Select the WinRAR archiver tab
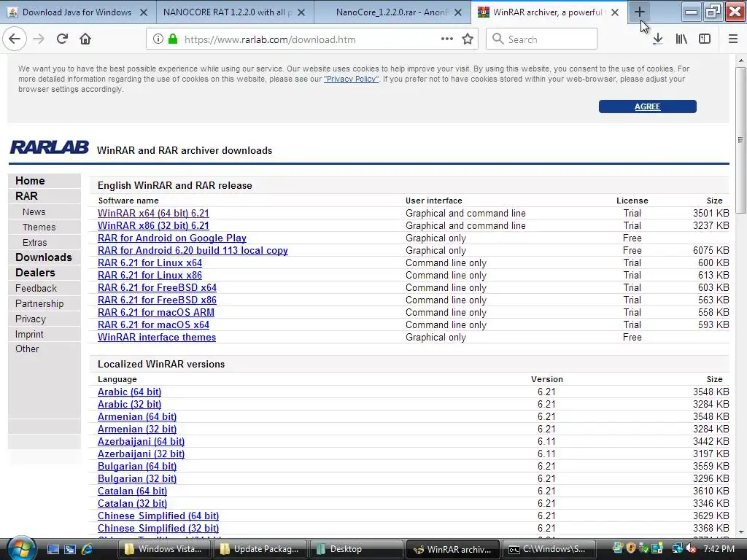Image resolution: width=747 pixels, height=560 pixels. click(x=548, y=12)
